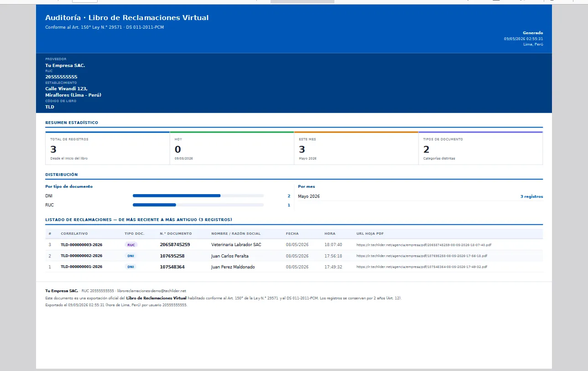The width and height of the screenshot is (588, 371).
Task: Click the generated timestamp "09/05/2026 02:55:31" in header
Action: [523, 39]
